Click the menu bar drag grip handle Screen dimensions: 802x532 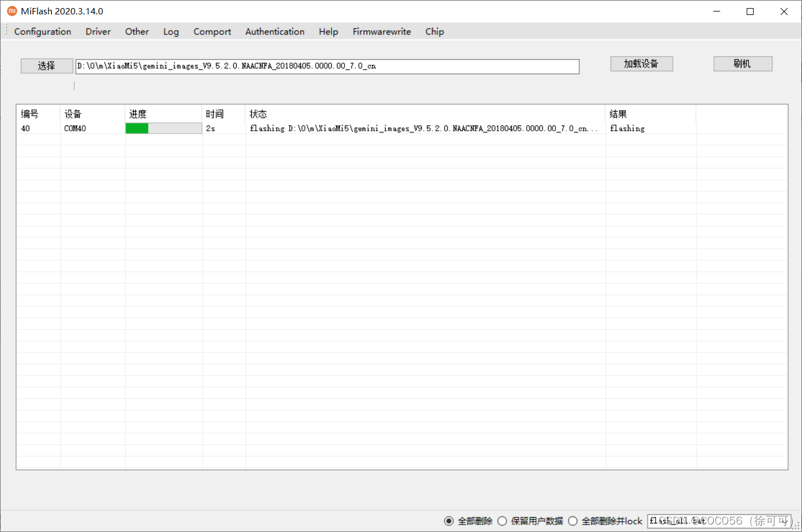point(6,31)
